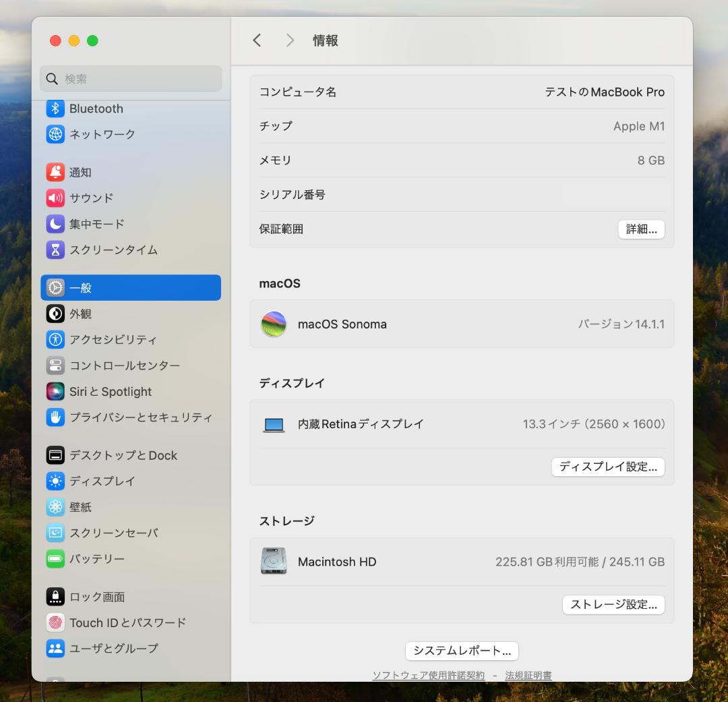Launch システムレポート... system report

coord(461,651)
